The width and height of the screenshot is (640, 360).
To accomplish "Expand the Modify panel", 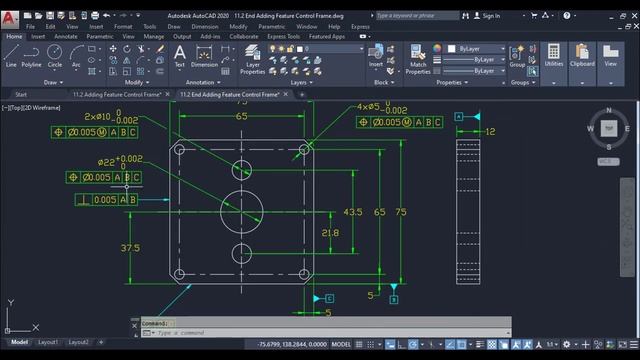I will pyautogui.click(x=137, y=82).
